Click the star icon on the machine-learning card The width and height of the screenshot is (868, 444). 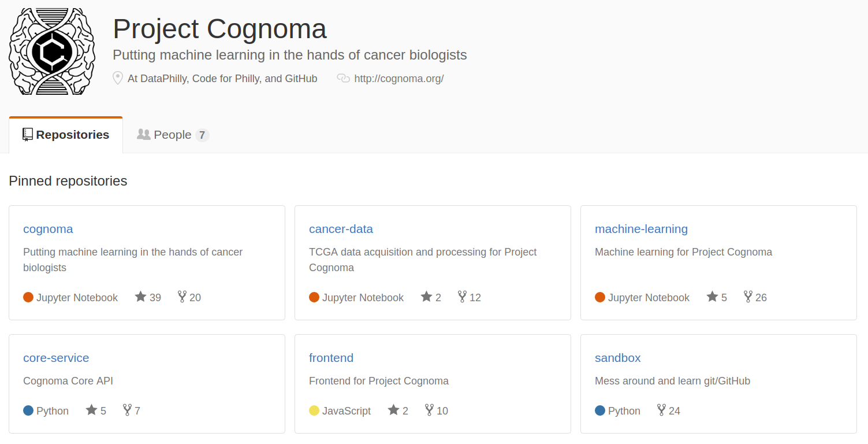[712, 297]
